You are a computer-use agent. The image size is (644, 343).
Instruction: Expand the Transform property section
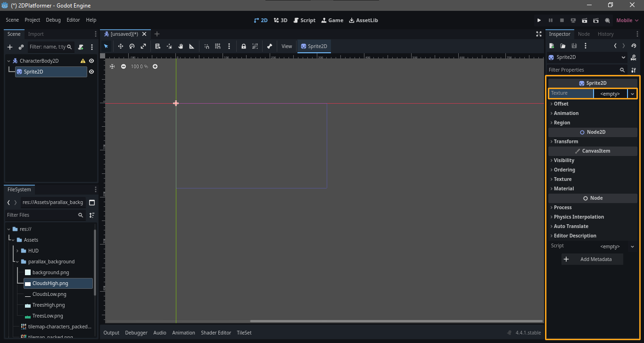[566, 141]
